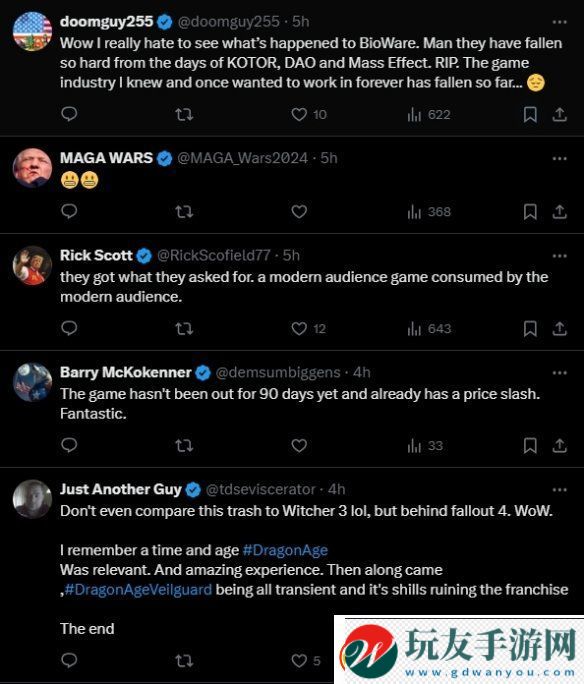Toggle like on MAGA WARS tweet
The width and height of the screenshot is (584, 684).
pos(299,212)
